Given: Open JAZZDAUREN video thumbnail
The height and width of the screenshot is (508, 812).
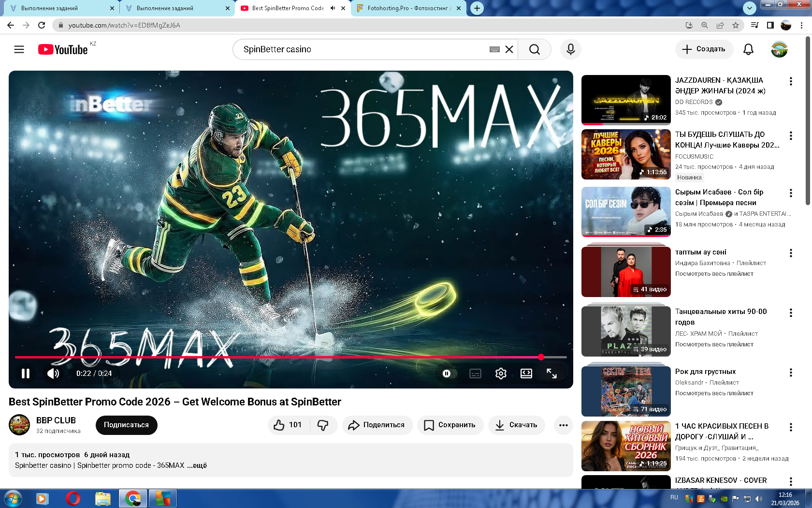Looking at the screenshot, I should (x=626, y=100).
